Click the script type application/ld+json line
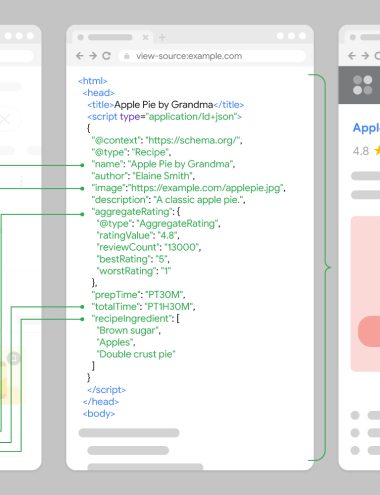 click(x=165, y=117)
